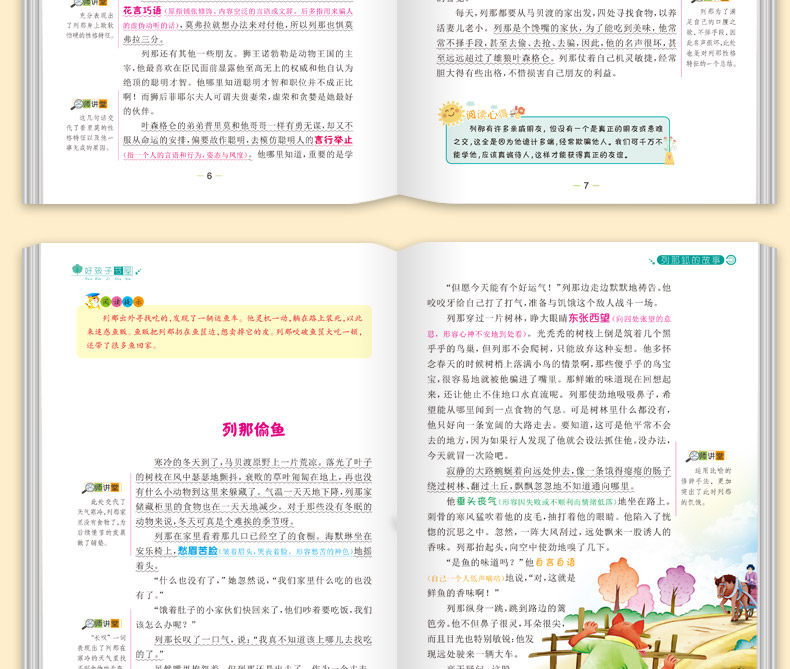Viewport: 790px width, 669px height.
Task: Click the orange tree in the illustration
Action: coord(618,584)
